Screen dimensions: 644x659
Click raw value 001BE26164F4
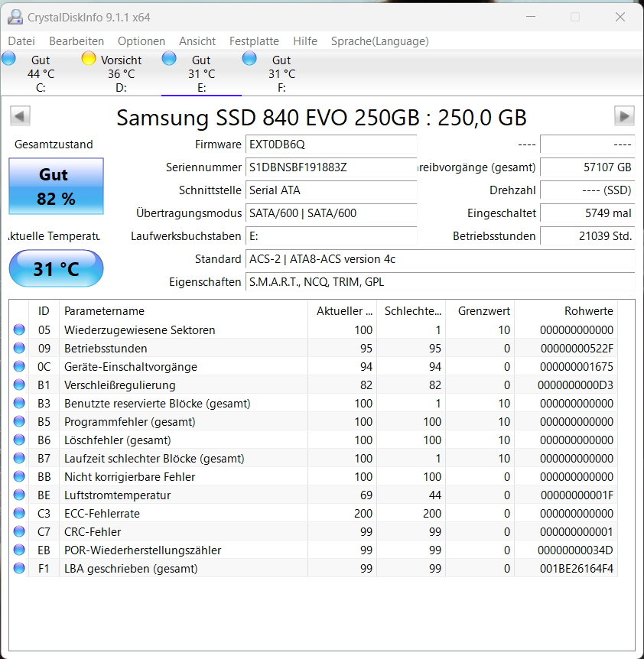577,569
